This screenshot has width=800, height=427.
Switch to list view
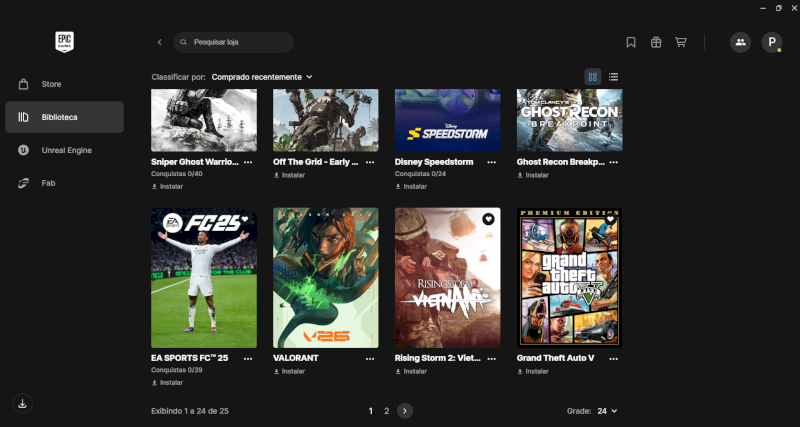pyautogui.click(x=613, y=77)
